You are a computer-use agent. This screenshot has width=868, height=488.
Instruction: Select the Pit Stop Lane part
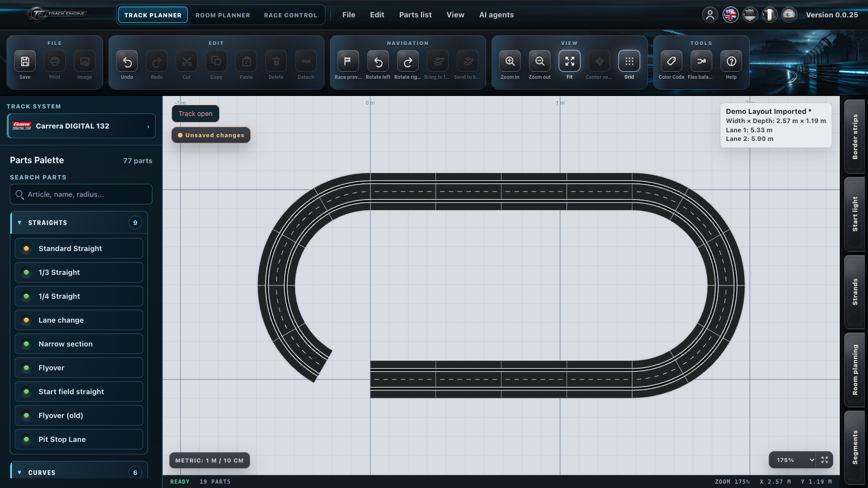coord(79,439)
